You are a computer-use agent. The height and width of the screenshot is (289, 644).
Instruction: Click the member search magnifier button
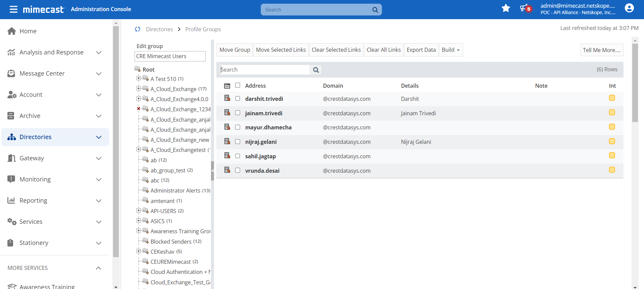tap(316, 70)
